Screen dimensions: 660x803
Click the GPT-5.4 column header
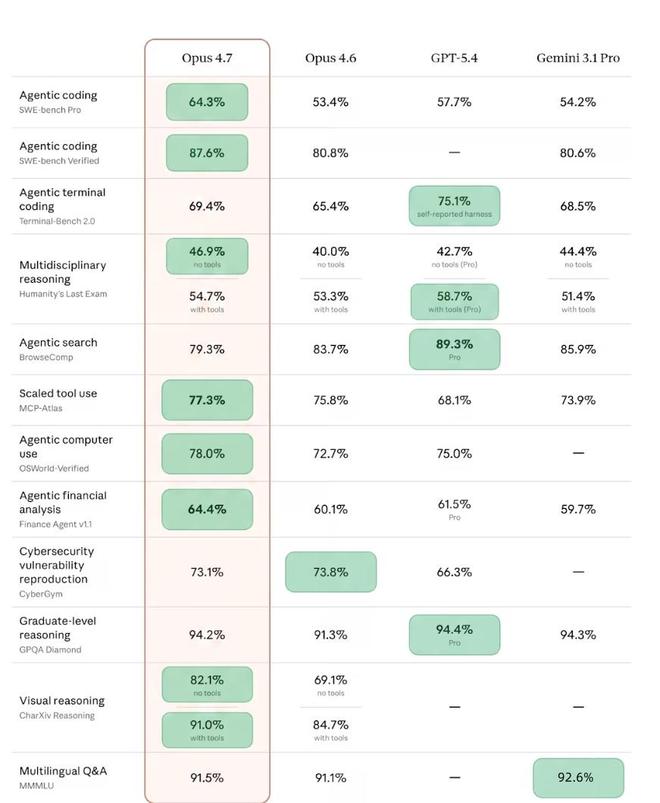[x=454, y=58]
